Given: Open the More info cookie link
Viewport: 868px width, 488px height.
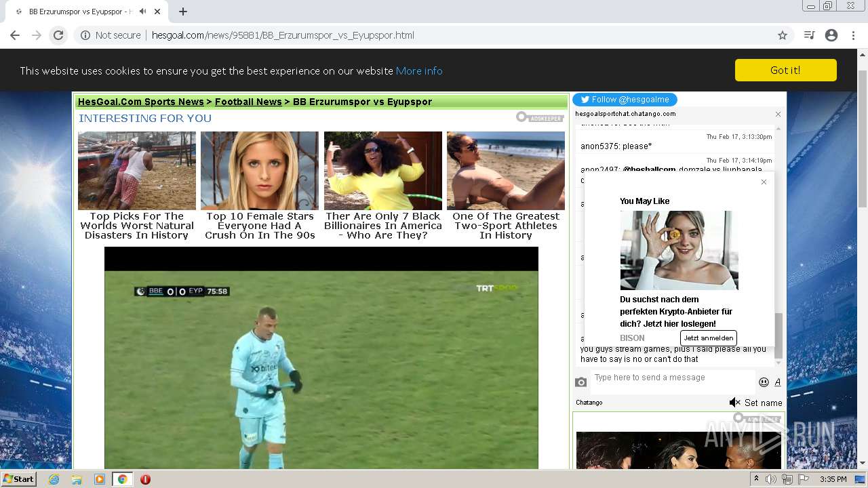Looking at the screenshot, I should 419,70.
